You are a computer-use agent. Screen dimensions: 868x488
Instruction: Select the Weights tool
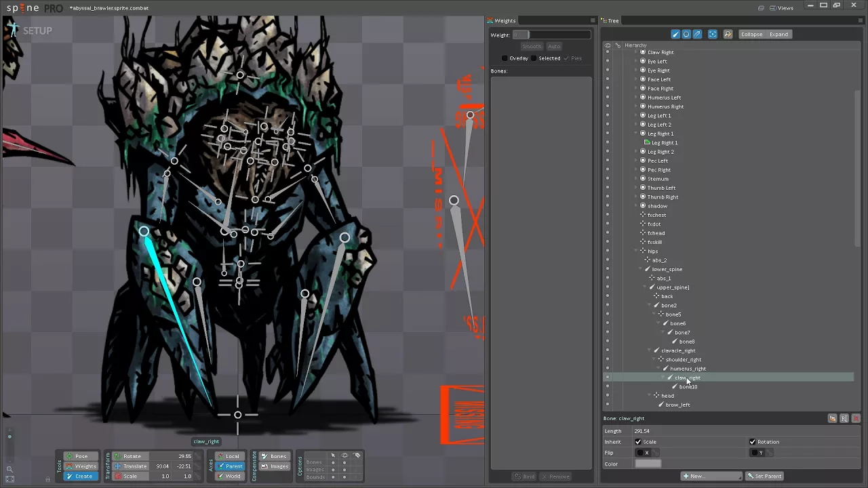click(x=81, y=466)
